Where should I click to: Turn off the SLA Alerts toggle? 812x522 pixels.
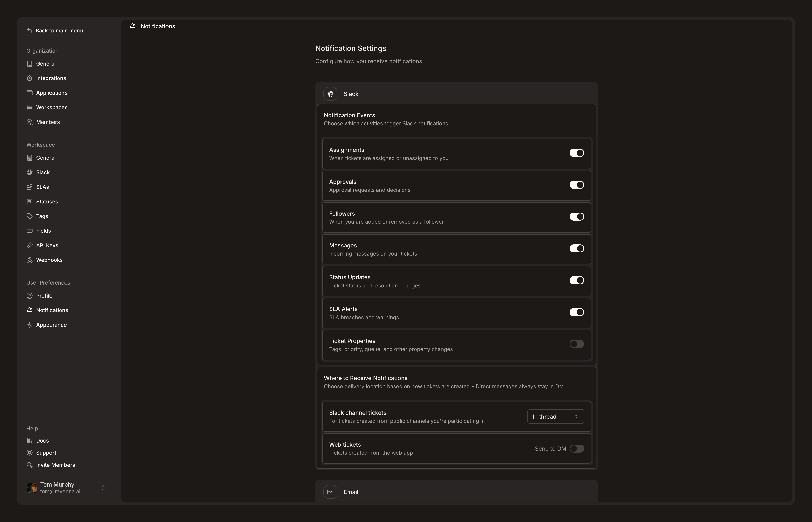point(577,312)
